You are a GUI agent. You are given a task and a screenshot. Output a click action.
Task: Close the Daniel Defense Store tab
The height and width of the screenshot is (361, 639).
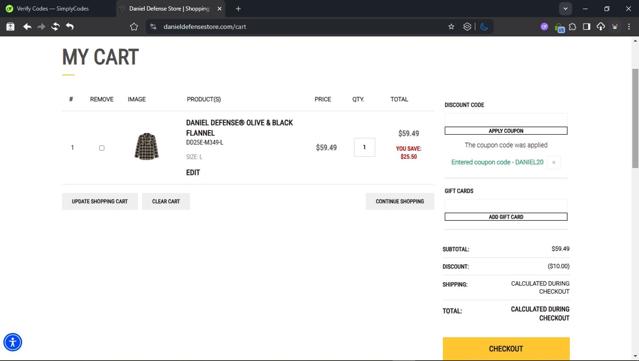[219, 9]
